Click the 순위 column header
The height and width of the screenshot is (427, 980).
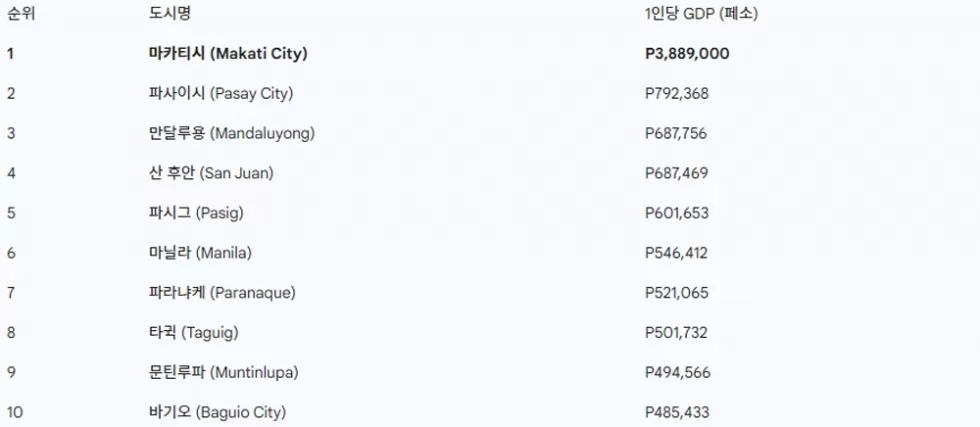pyautogui.click(x=20, y=14)
